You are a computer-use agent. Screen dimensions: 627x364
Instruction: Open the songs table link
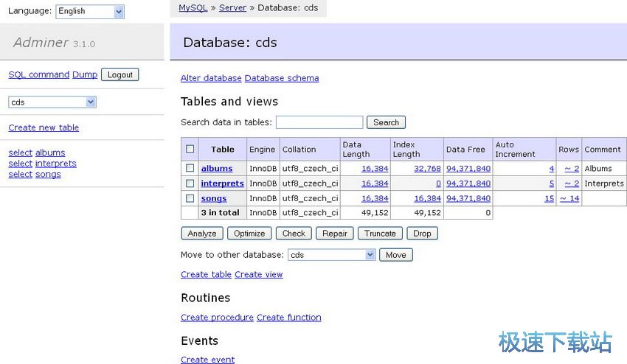coord(214,199)
